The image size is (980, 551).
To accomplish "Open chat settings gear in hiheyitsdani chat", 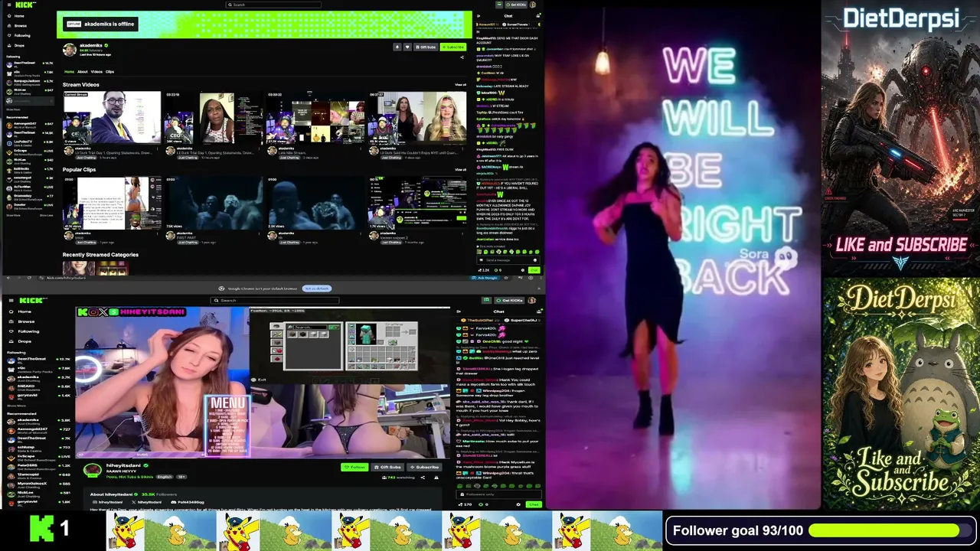I will 518,504.
